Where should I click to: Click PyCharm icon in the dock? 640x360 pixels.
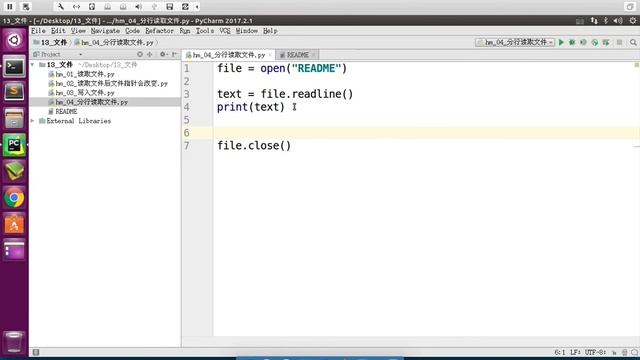click(14, 145)
